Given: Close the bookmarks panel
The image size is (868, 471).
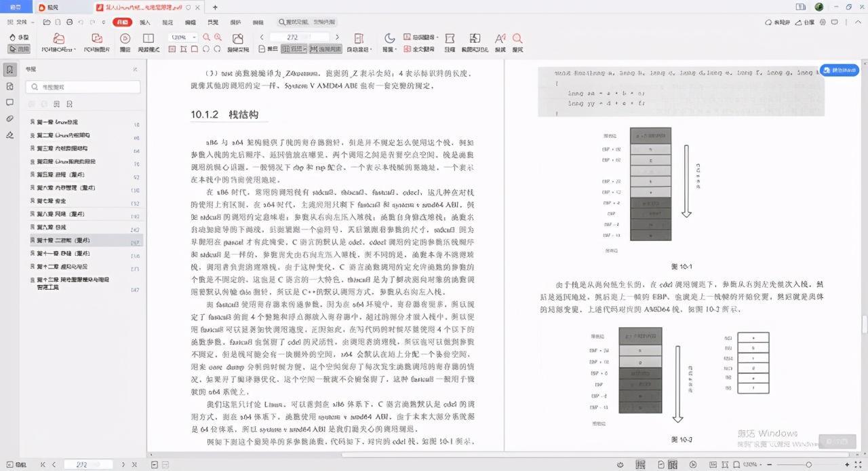Looking at the screenshot, I should click(135, 69).
